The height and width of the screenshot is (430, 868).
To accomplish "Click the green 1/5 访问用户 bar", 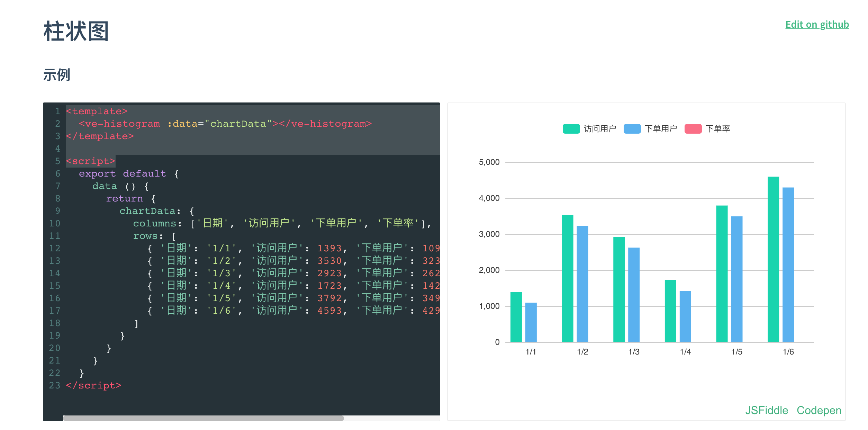I will pyautogui.click(x=722, y=274).
